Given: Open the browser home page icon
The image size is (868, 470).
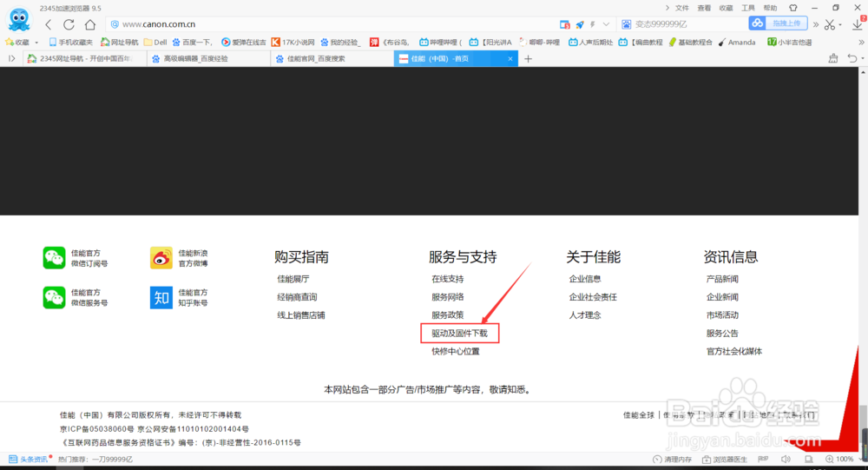Looking at the screenshot, I should [x=90, y=24].
